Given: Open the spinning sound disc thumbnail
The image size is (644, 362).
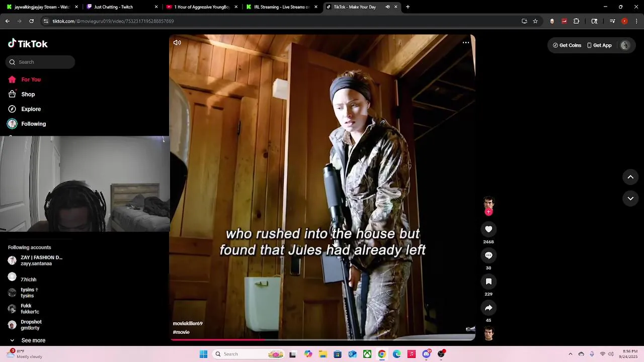Looking at the screenshot, I should [489, 333].
